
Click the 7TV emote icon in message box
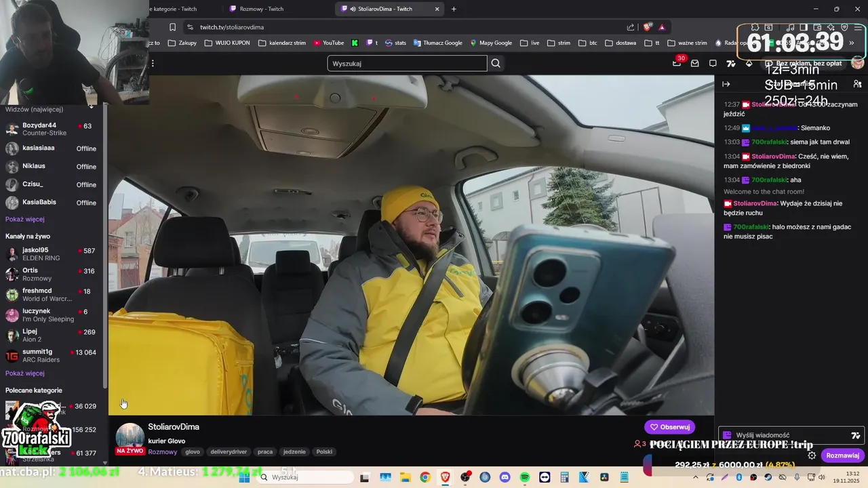click(x=856, y=435)
